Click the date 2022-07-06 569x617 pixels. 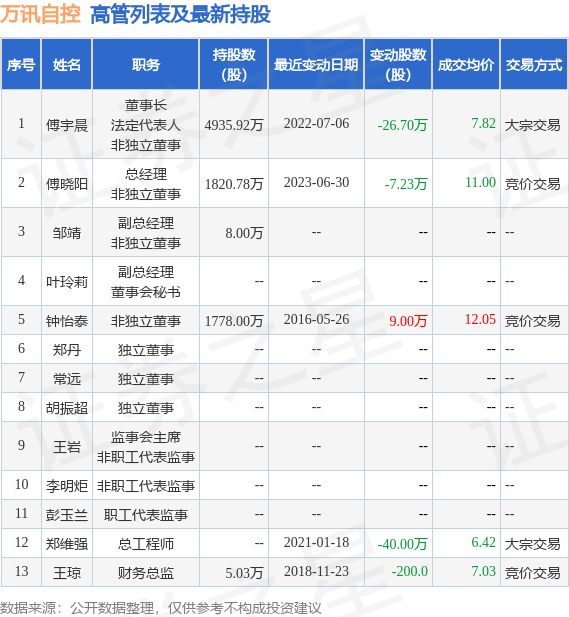click(x=316, y=124)
